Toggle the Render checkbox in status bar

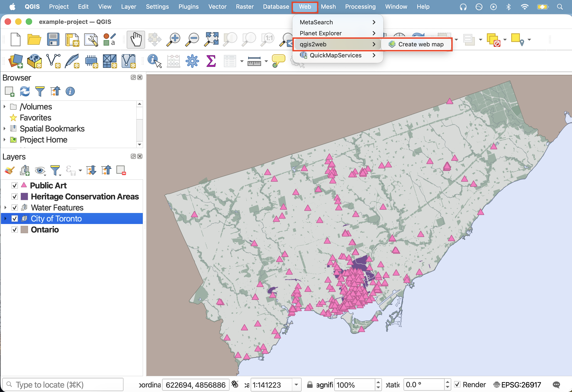coord(457,384)
